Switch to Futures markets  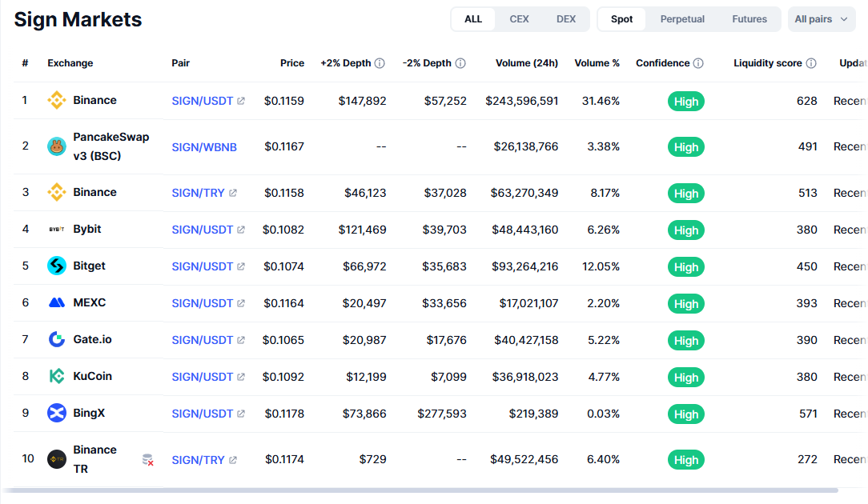pos(749,19)
